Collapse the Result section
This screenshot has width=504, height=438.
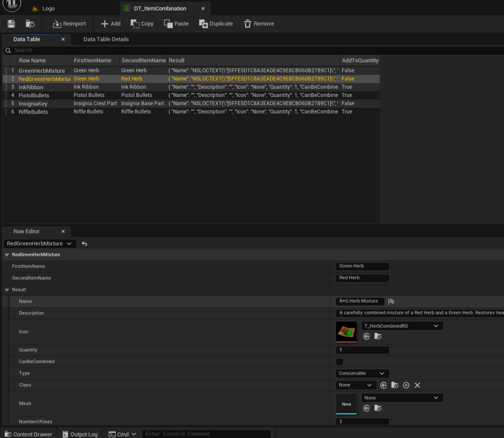(7, 290)
